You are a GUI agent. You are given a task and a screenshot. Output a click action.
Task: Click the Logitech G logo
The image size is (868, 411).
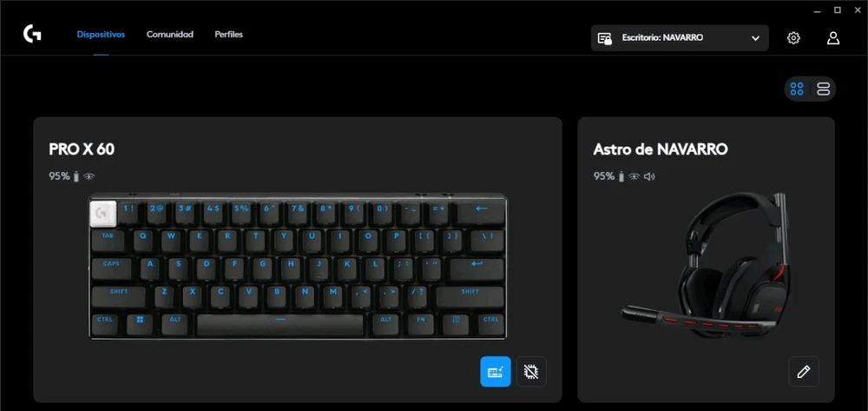point(32,35)
